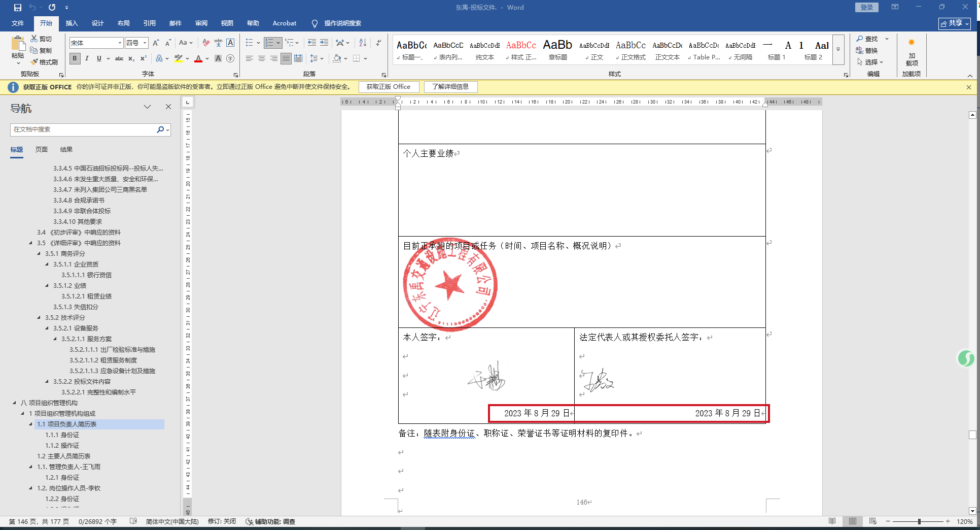Click the Grow Font icon

tap(156, 43)
